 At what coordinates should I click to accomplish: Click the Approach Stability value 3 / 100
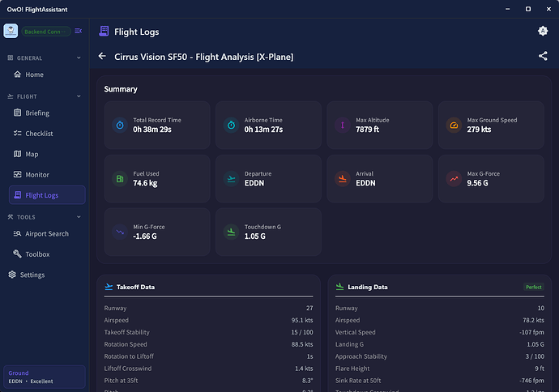[x=535, y=356]
